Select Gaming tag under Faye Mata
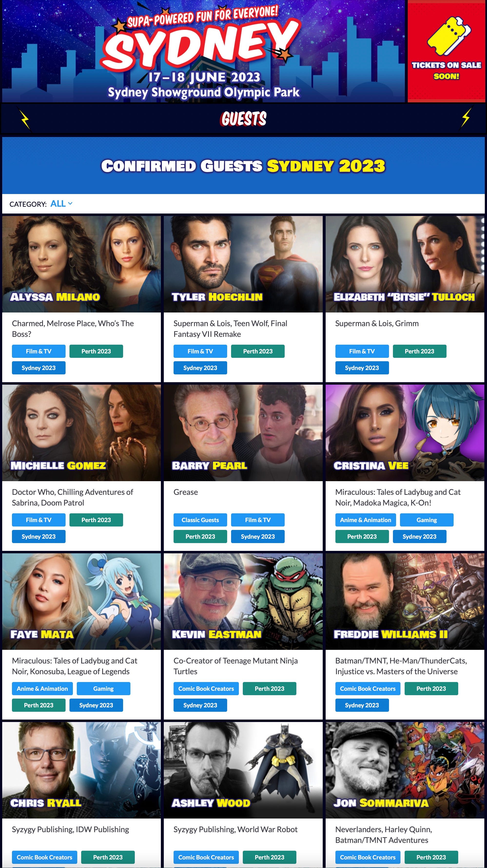This screenshot has width=487, height=868. pos(103,688)
